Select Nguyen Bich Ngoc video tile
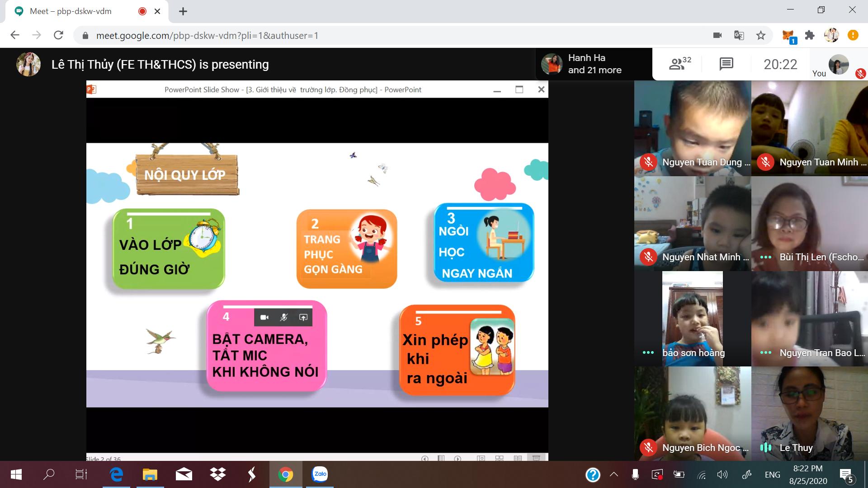Screen dimensions: 868x488 tap(692, 413)
